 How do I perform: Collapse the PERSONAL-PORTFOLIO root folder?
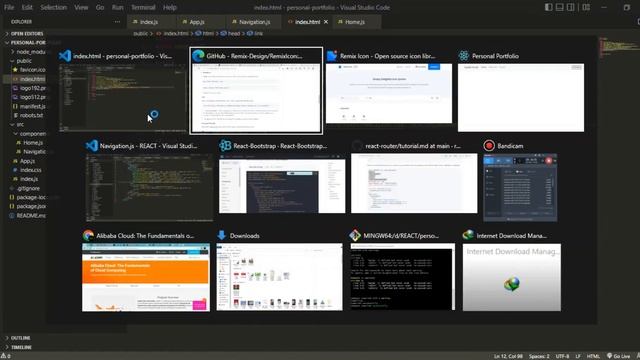[25, 42]
